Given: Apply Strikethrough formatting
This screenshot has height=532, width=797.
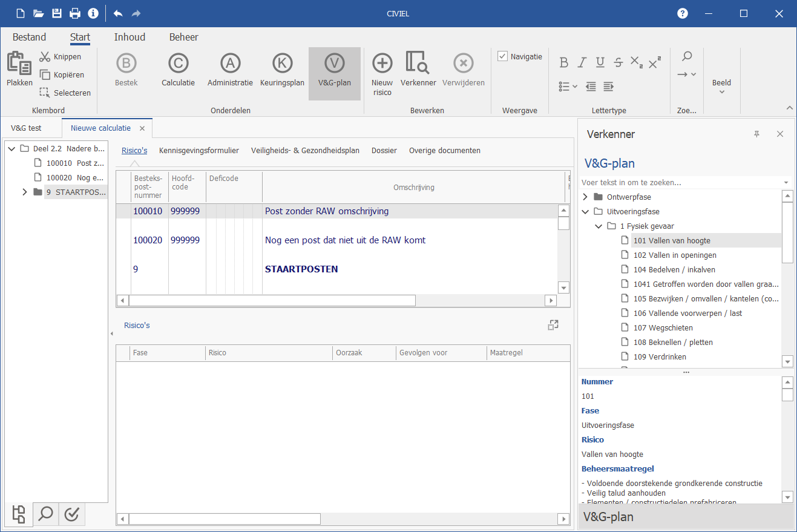Looking at the screenshot, I should (x=618, y=62).
